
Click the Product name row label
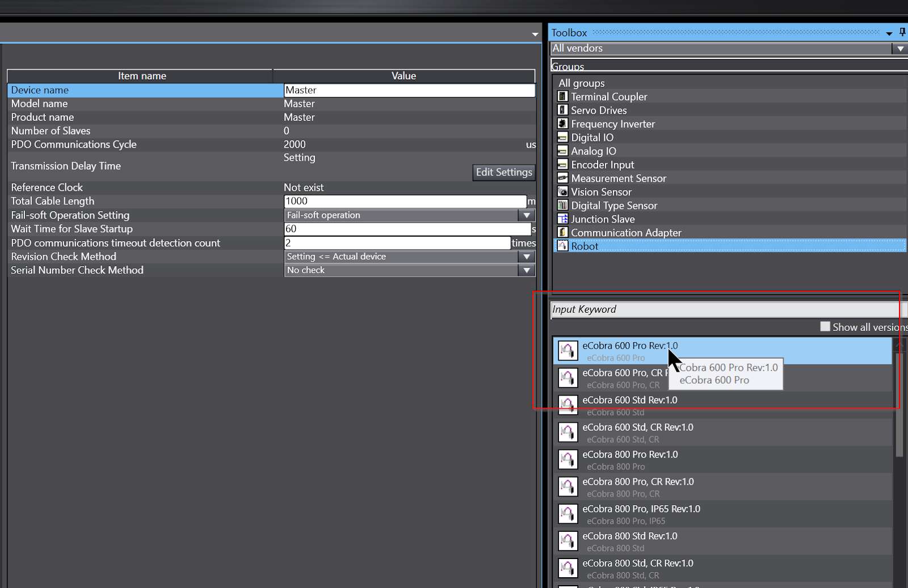(43, 117)
